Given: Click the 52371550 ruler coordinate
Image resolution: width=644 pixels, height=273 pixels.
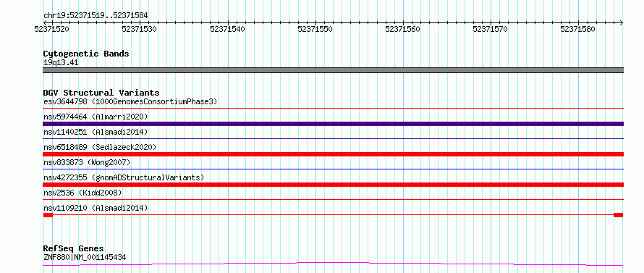Looking at the screenshot, I should coord(315,30).
